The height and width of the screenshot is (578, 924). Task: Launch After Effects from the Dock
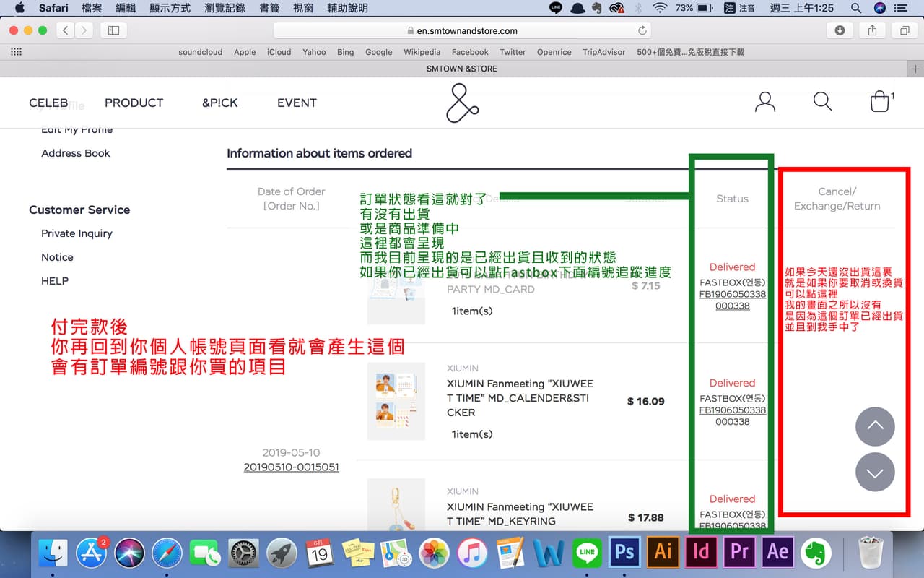tap(777, 553)
